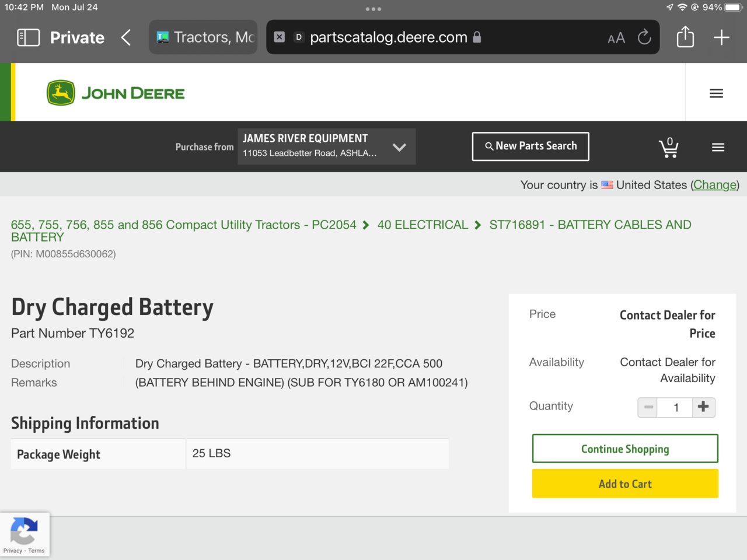Select the PIN M00855d630062 text
Screen dimensions: 747x560
[x=64, y=254]
